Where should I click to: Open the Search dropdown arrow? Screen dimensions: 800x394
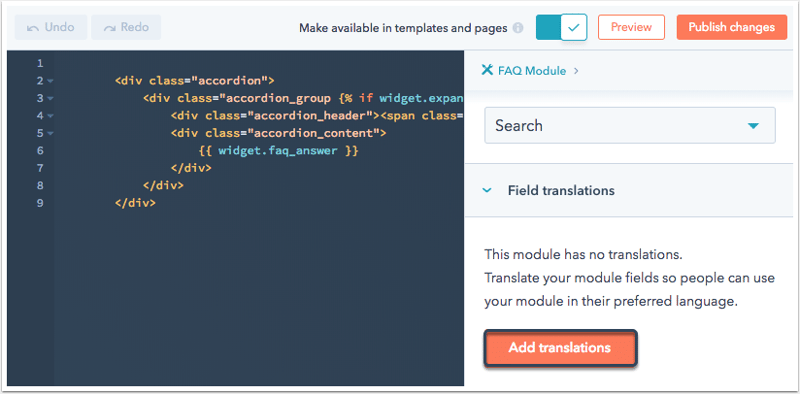754,126
